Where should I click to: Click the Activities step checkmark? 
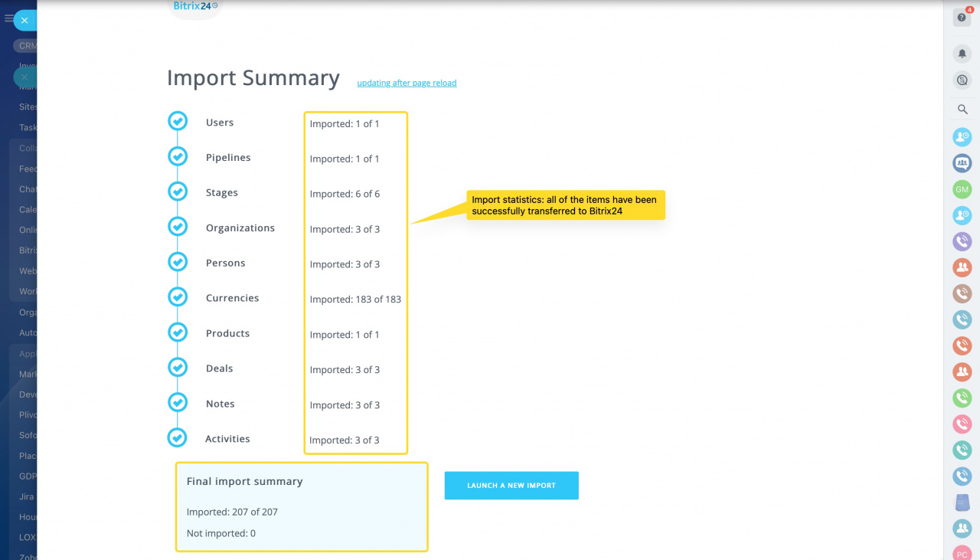178,438
